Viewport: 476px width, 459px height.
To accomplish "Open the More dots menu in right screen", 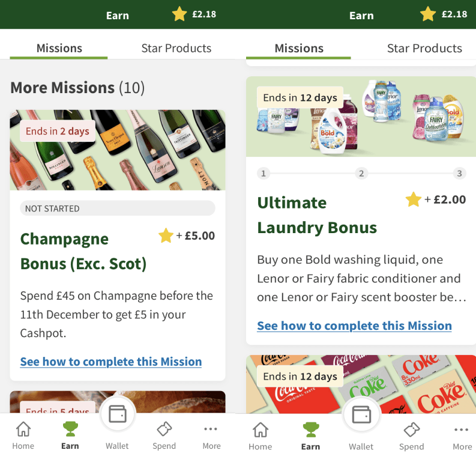I will point(462,430).
